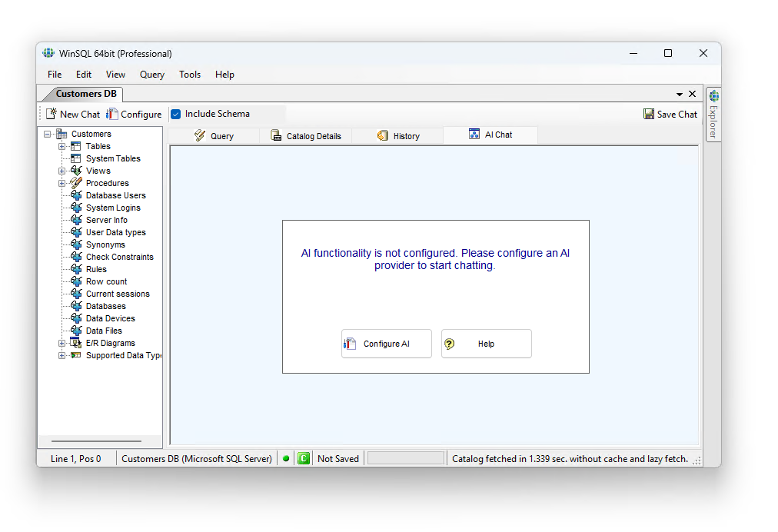Viewport: 778px width, 532px height.
Task: Open the Tools menu
Action: [x=190, y=75]
